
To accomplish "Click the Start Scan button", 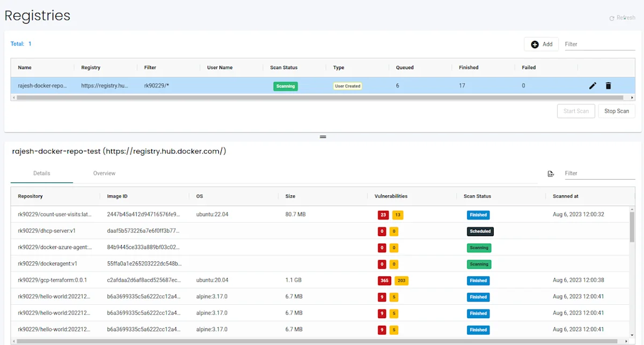I will pos(576,111).
